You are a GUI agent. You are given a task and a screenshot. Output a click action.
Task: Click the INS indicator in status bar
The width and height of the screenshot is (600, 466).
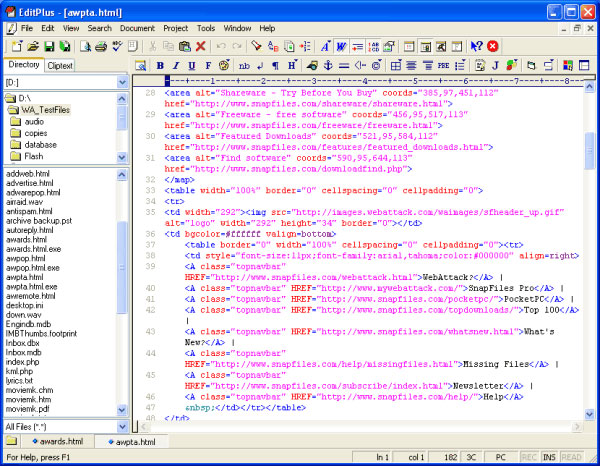(549, 457)
